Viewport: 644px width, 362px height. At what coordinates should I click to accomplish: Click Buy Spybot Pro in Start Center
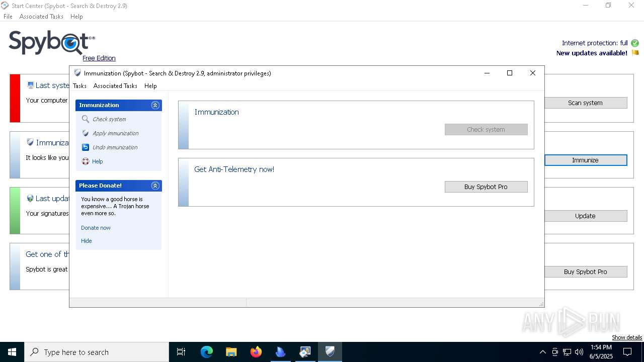click(586, 271)
